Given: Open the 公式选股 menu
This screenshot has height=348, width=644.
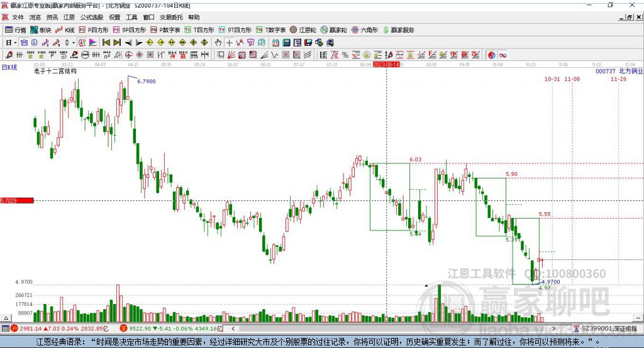Looking at the screenshot, I should point(91,18).
